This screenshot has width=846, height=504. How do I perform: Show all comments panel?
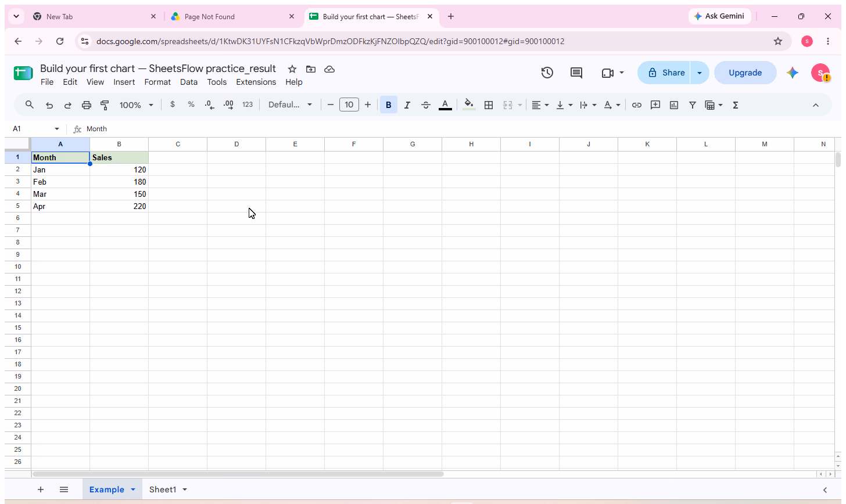coord(576,73)
